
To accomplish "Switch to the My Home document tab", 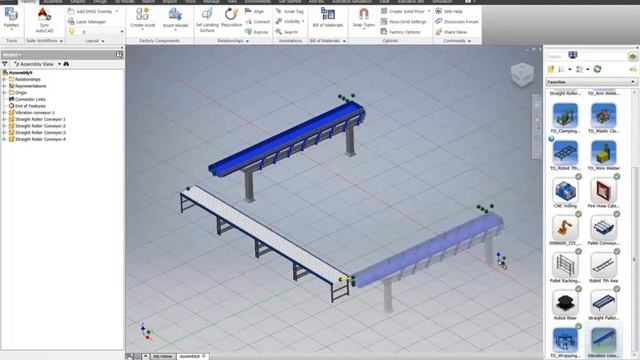I will click(162, 356).
